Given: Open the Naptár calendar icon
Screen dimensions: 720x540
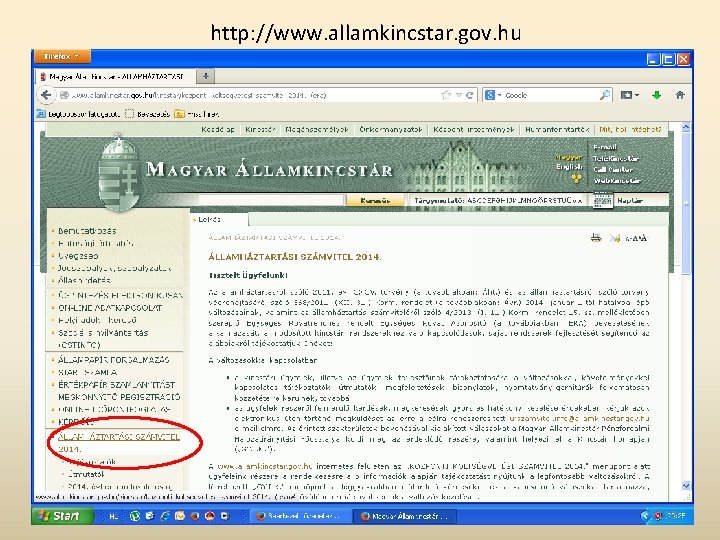Looking at the screenshot, I should pos(603,200).
